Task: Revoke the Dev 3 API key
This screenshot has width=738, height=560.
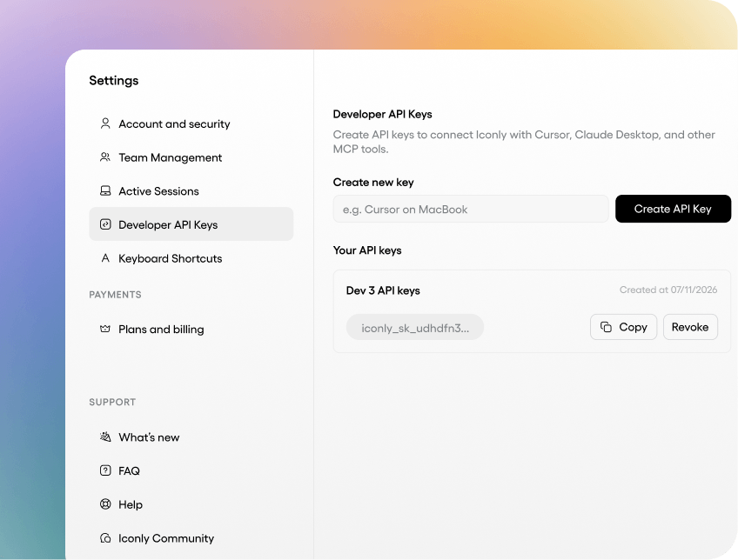Action: point(690,327)
